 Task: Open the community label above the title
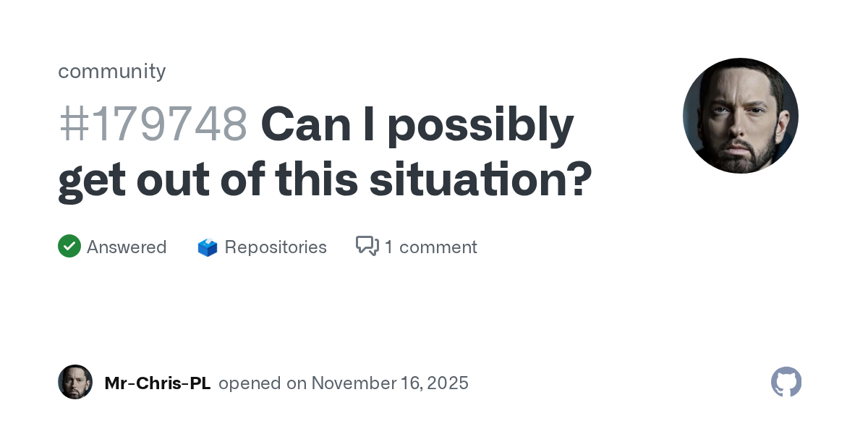pos(112,71)
